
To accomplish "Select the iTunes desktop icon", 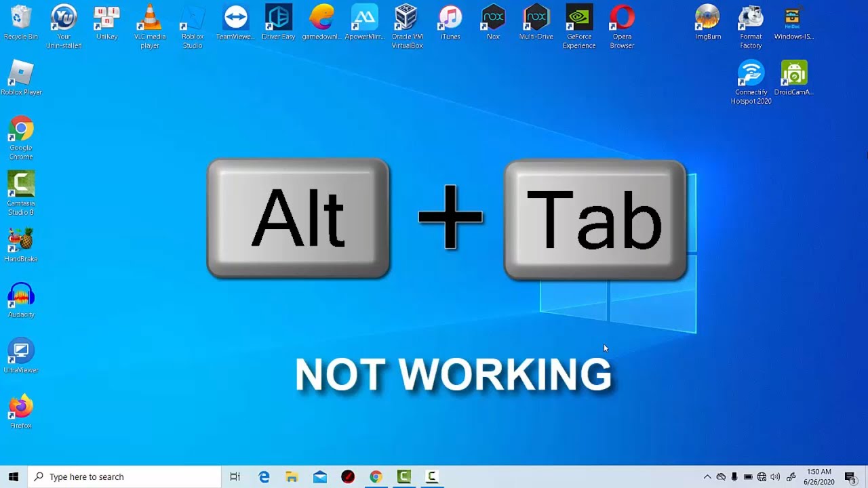I will click(450, 19).
